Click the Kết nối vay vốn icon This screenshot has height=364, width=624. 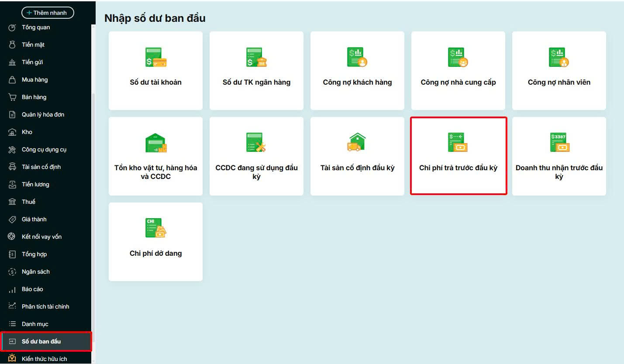[x=12, y=237]
